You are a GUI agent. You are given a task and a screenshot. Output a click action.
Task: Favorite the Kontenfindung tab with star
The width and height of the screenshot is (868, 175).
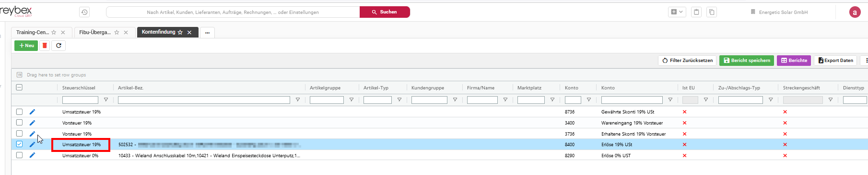(180, 32)
